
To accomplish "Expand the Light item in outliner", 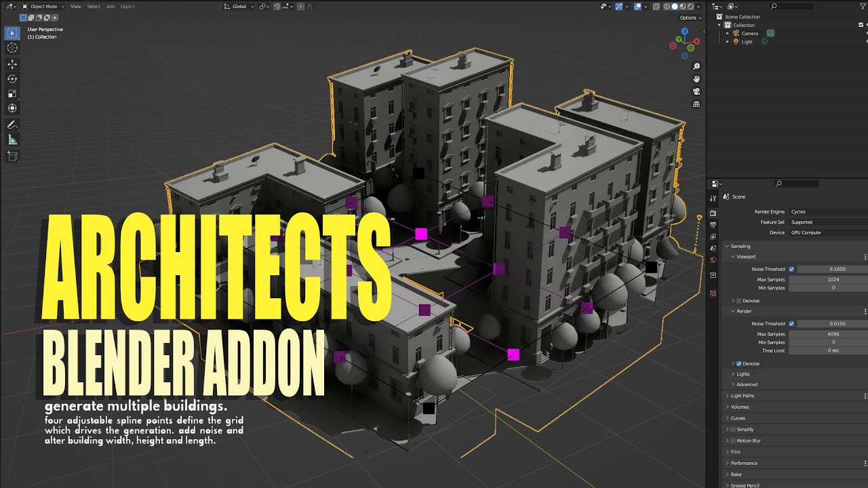I will pyautogui.click(x=728, y=41).
